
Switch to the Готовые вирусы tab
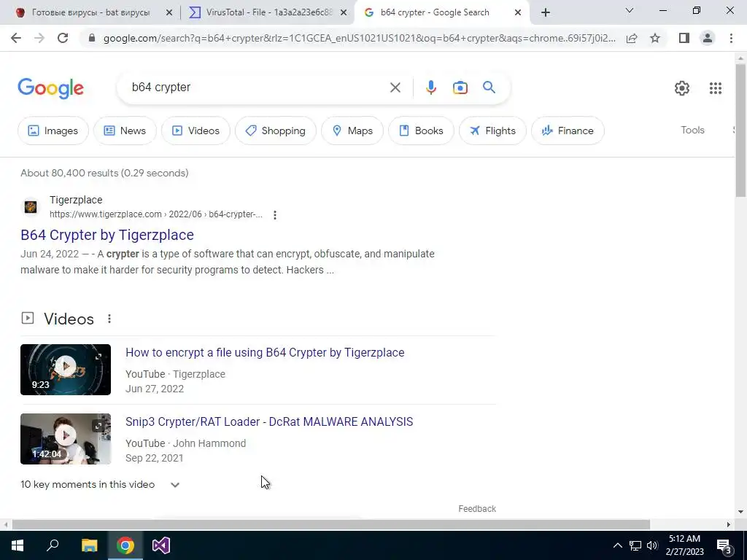click(x=90, y=12)
